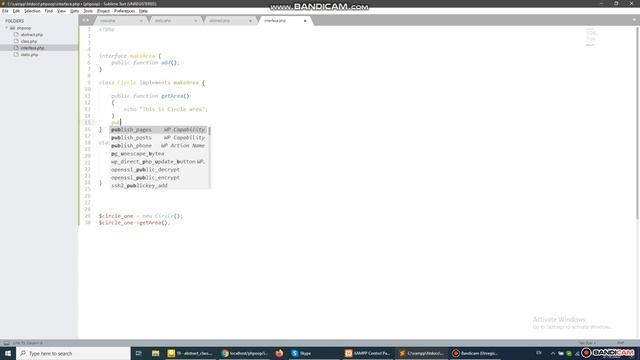This screenshot has width=640, height=360.
Task: Show hidden system tray icons
Action: (x=553, y=353)
